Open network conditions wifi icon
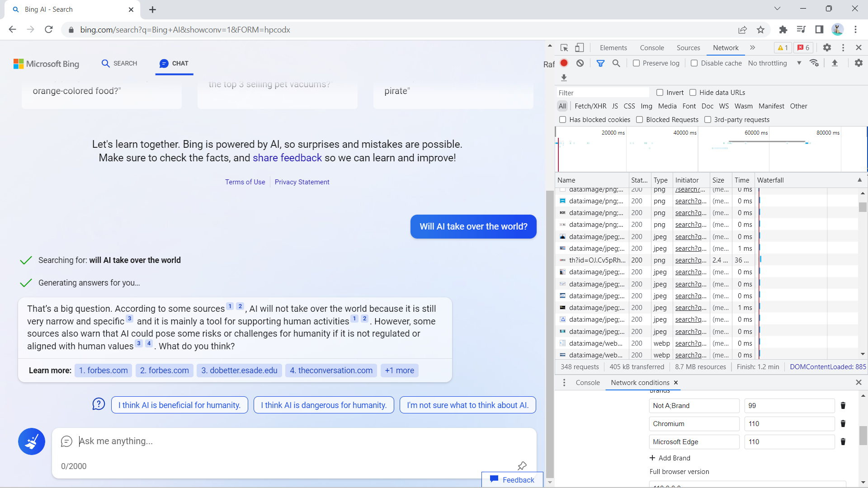 814,63
